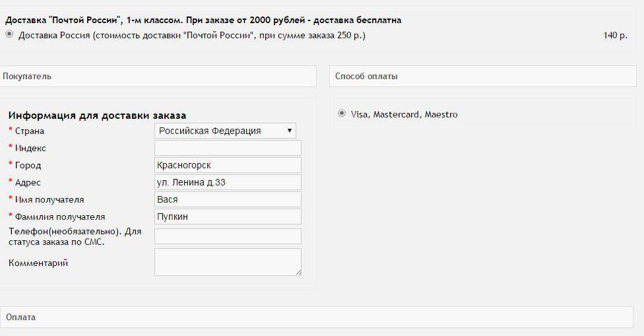Focus the Имя получателя field
The width and height of the screenshot is (644, 336).
click(x=228, y=199)
